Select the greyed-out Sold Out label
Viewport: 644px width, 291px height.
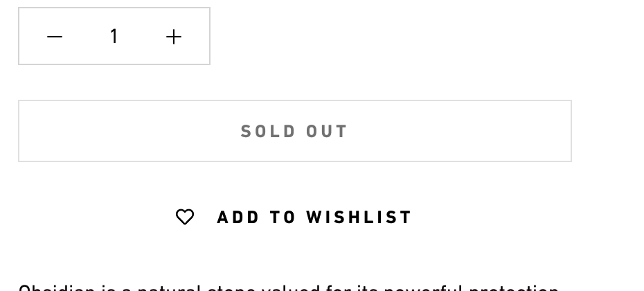(294, 132)
